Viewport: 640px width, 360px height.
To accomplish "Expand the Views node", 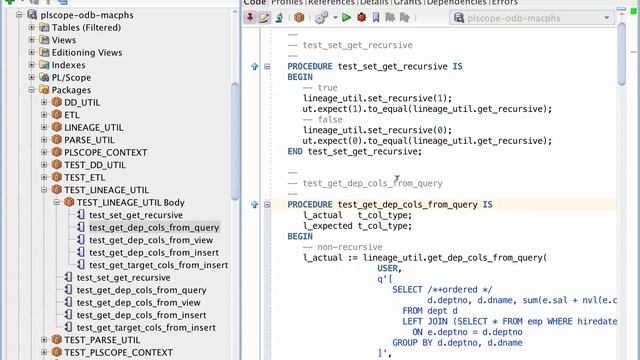I will point(31,40).
